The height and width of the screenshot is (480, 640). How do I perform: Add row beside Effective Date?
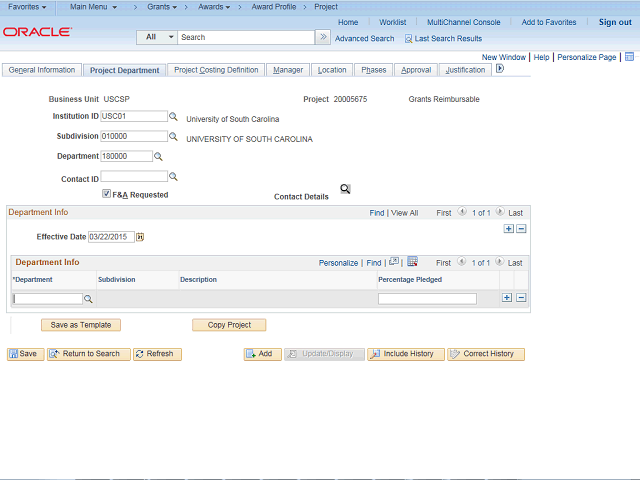(509, 229)
